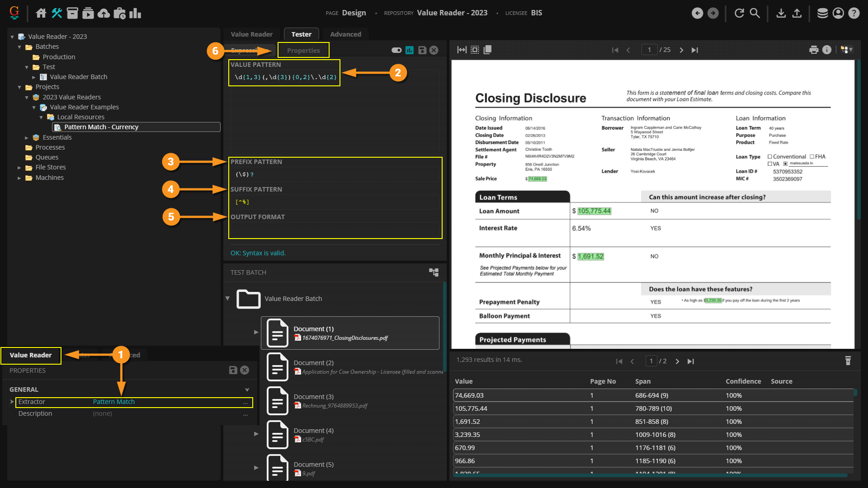Image resolution: width=868 pixels, height=488 pixels.
Task: Check the Conventional loan type checkbox
Action: [x=770, y=157]
